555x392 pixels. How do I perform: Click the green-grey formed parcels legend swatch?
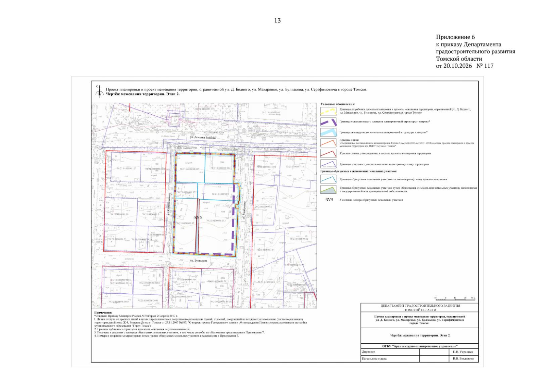(328, 189)
